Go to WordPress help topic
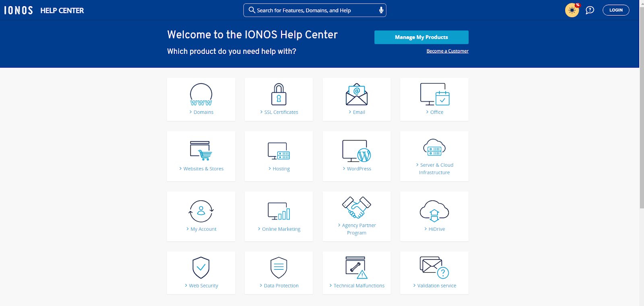This screenshot has height=306, width=644. [x=357, y=169]
